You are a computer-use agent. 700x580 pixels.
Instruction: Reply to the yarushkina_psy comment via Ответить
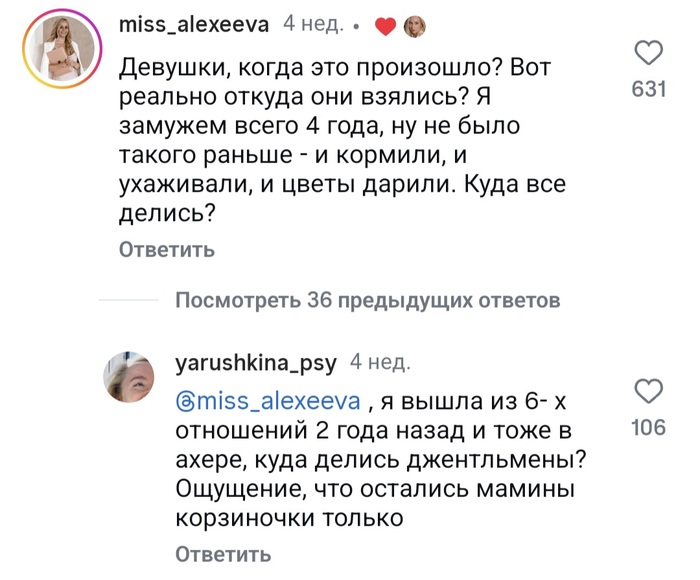pos(222,554)
